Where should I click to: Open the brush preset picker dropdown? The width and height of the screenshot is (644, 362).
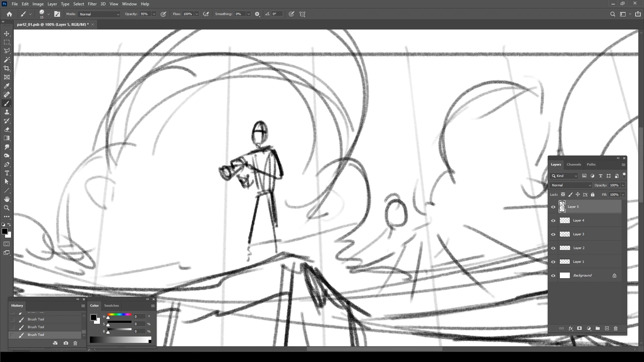point(49,14)
